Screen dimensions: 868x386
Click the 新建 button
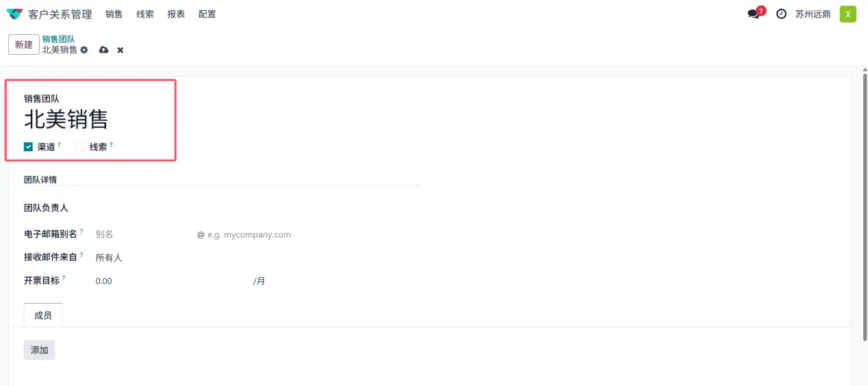pos(24,44)
